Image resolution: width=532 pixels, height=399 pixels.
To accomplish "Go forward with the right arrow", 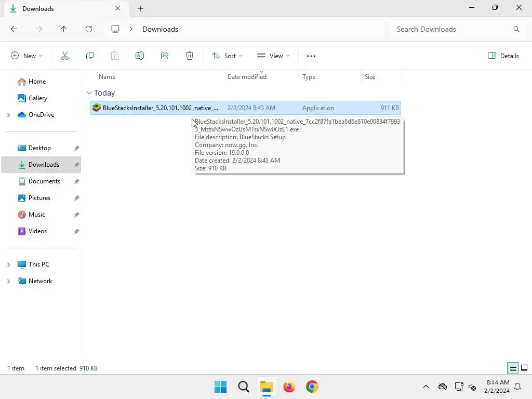I will [x=39, y=29].
